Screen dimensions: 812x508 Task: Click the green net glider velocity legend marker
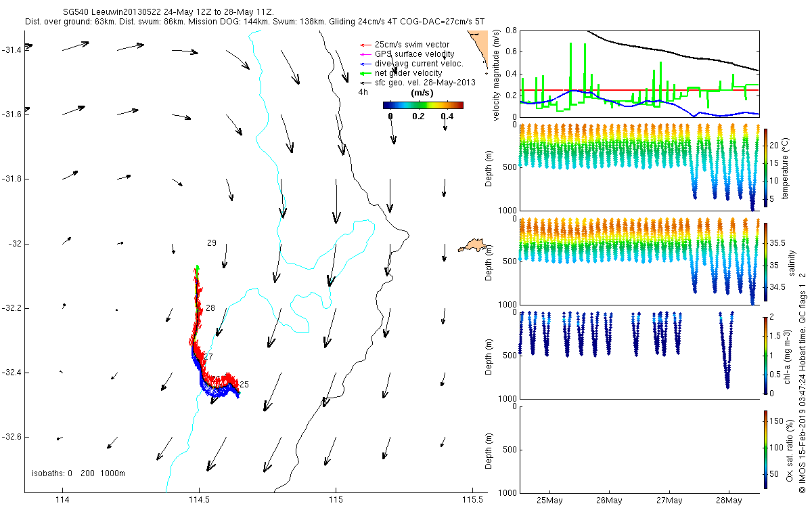pyautogui.click(x=367, y=73)
